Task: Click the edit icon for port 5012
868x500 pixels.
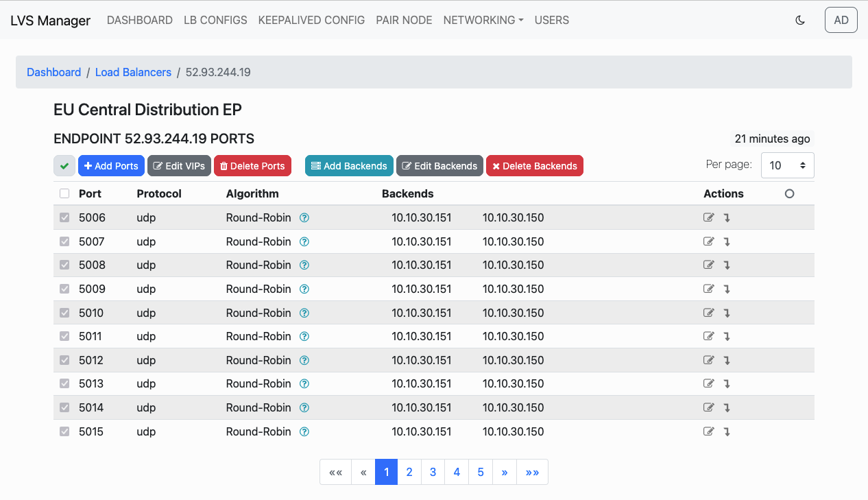Action: click(709, 360)
